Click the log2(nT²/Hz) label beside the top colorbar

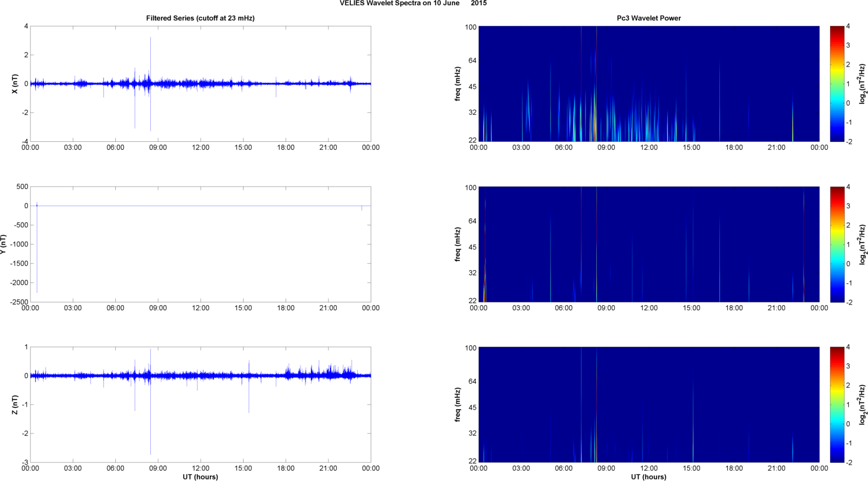[863, 84]
